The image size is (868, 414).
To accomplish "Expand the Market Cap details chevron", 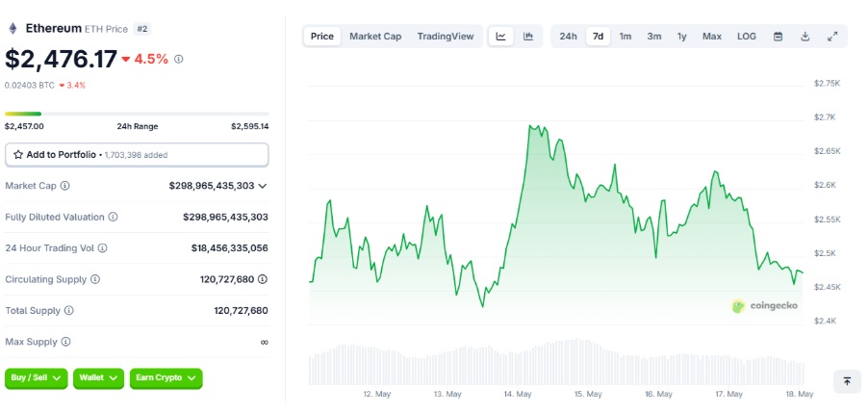I will pos(263,186).
